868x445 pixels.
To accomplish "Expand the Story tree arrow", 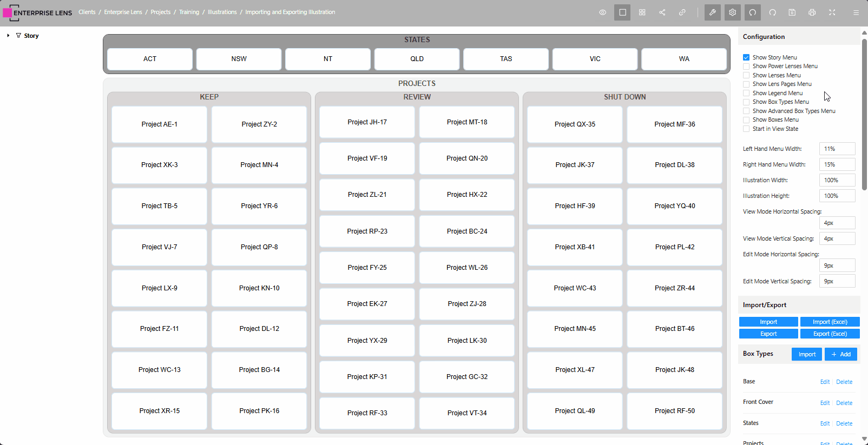I will coord(8,36).
